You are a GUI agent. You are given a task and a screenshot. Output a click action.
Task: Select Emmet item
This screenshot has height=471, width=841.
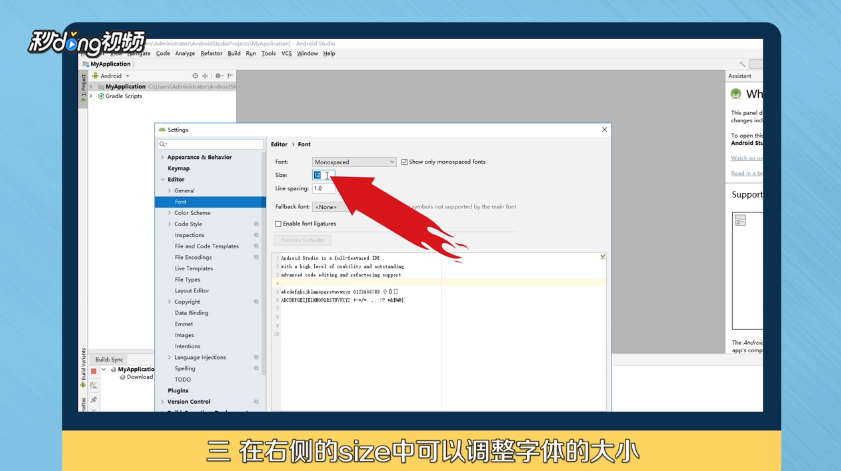pos(183,324)
